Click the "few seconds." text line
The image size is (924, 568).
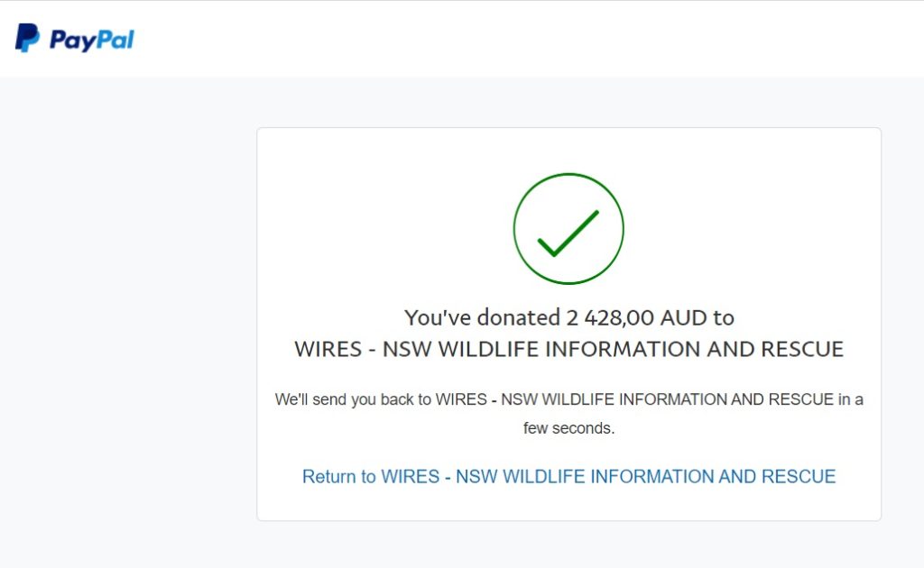pyautogui.click(x=568, y=428)
